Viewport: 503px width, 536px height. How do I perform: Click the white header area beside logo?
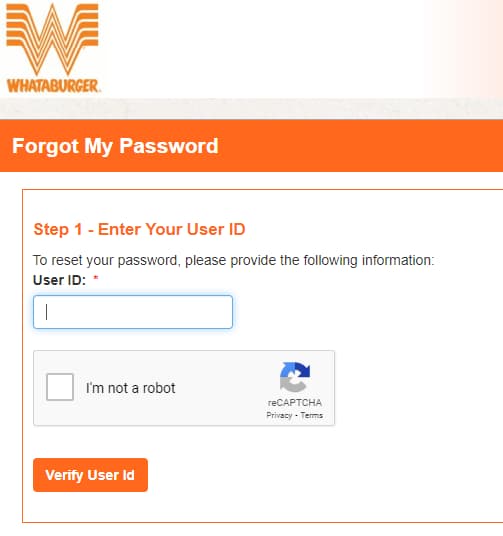[260, 48]
